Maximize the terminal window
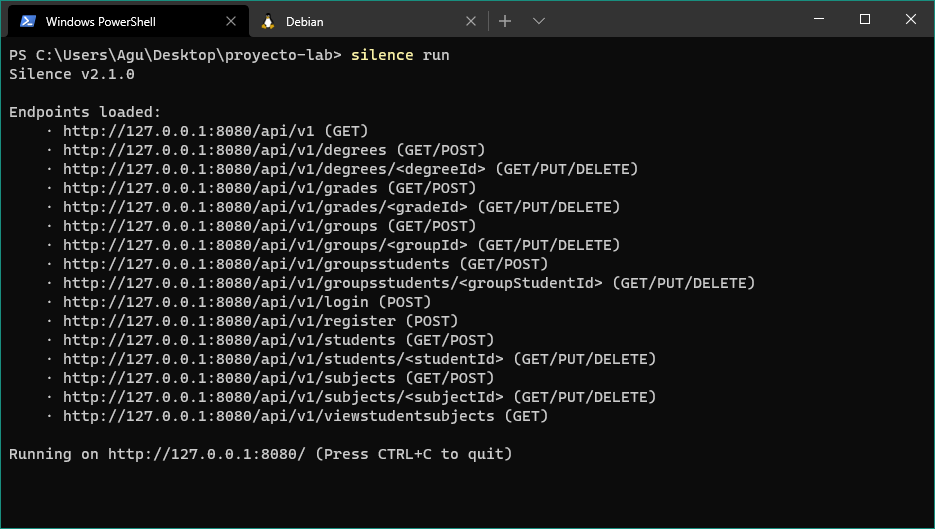 point(865,19)
